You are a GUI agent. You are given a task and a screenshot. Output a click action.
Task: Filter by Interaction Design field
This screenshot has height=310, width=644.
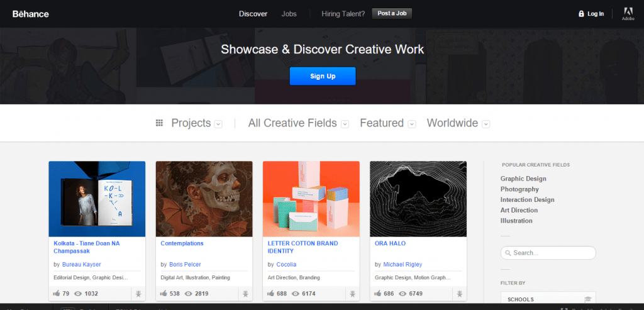(x=528, y=199)
